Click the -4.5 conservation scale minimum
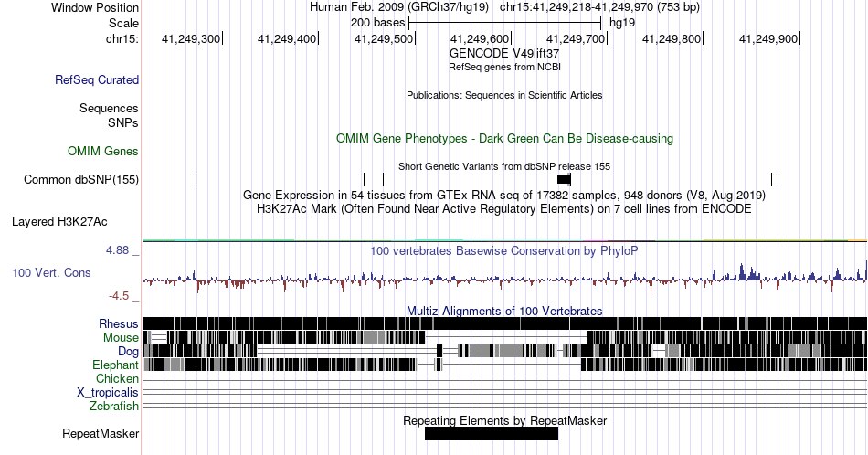This screenshot has width=868, height=455. pyautogui.click(x=119, y=296)
